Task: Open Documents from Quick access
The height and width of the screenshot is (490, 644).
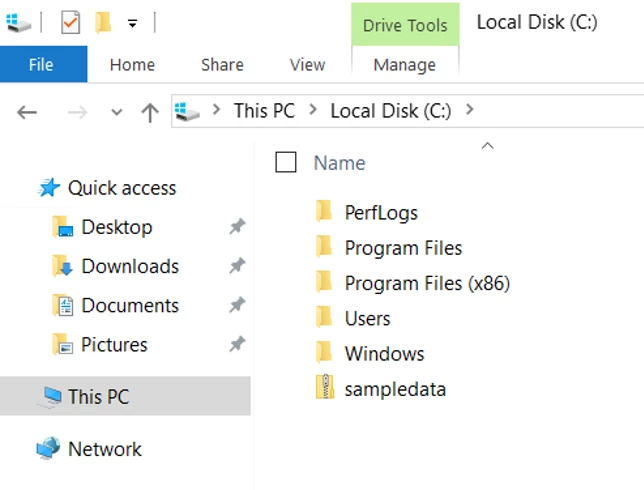Action: pyautogui.click(x=130, y=306)
